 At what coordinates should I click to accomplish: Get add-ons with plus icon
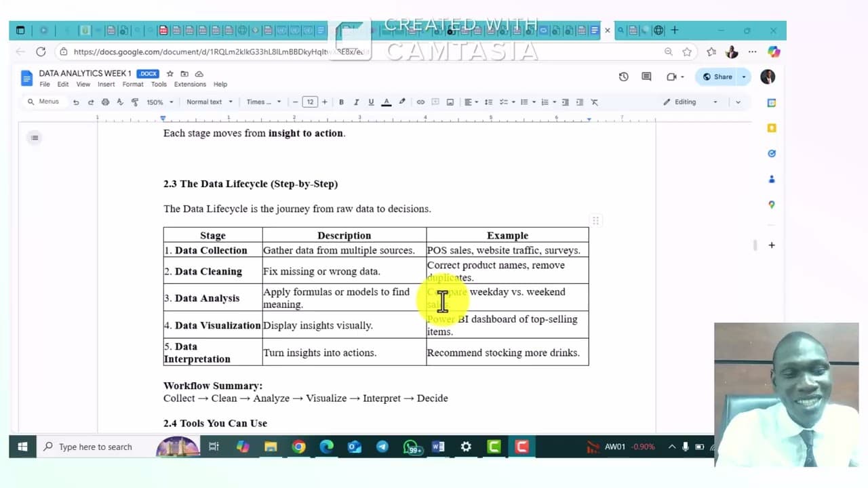coord(772,245)
